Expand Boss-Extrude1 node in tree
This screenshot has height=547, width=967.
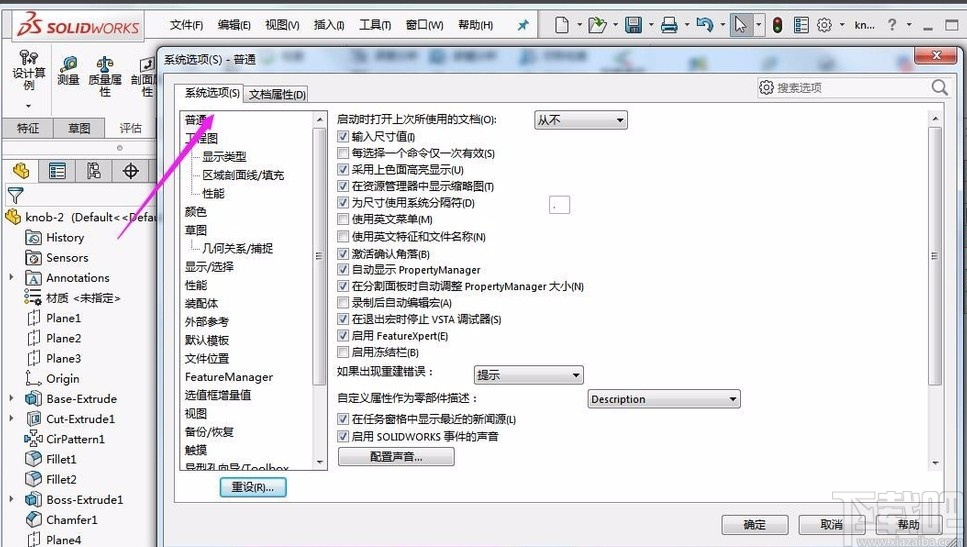(x=11, y=500)
